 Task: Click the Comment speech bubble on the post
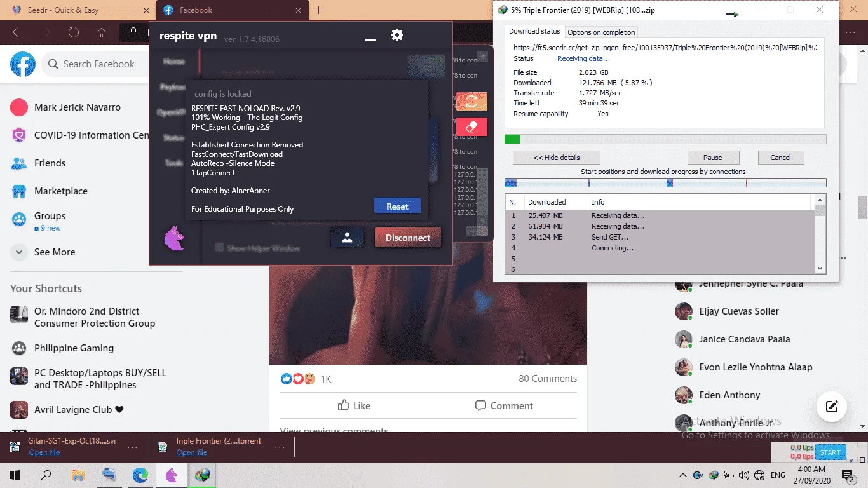[x=504, y=405]
